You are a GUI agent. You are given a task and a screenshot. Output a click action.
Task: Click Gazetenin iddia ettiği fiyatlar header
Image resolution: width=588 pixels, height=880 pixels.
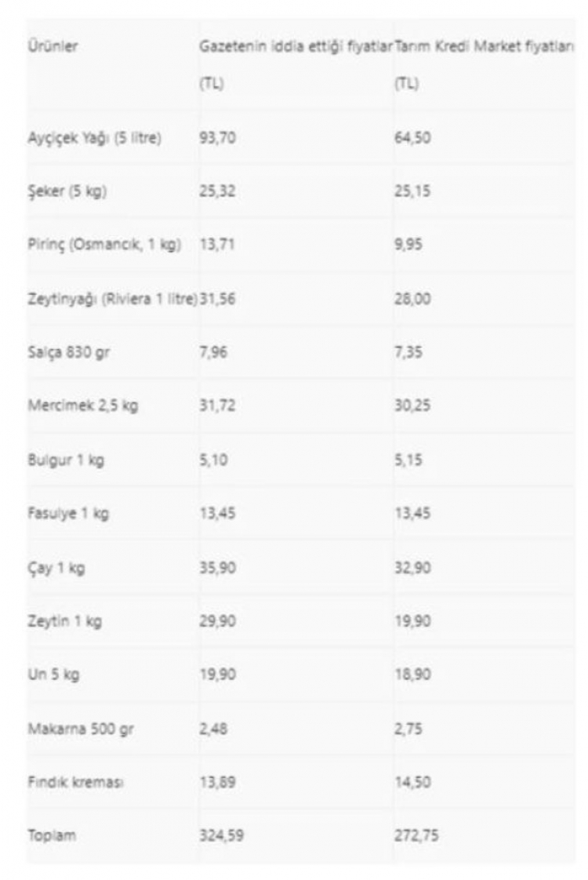point(295,47)
